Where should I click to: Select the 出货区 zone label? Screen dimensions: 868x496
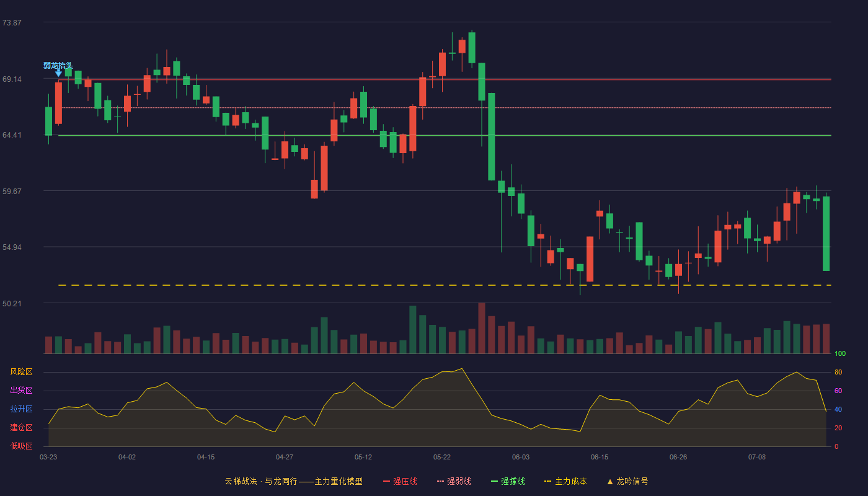[21, 391]
